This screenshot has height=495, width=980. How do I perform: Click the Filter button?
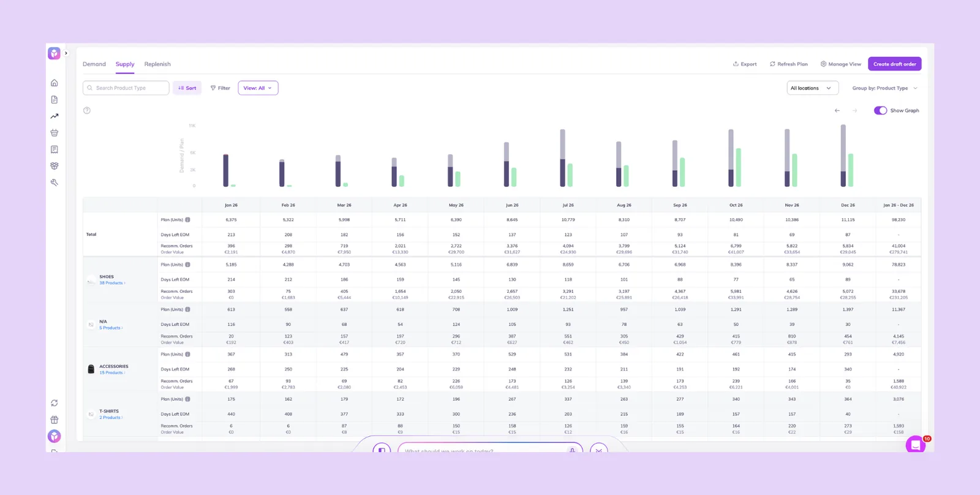pos(221,88)
